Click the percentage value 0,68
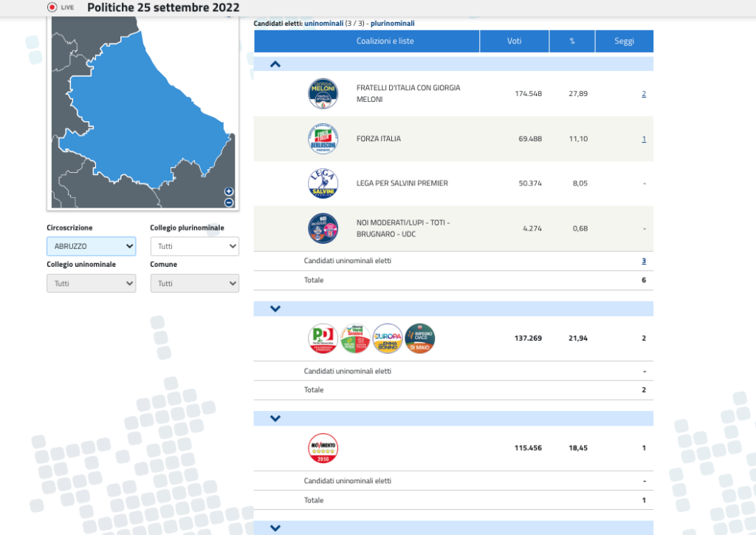This screenshot has width=756, height=535. tap(580, 228)
